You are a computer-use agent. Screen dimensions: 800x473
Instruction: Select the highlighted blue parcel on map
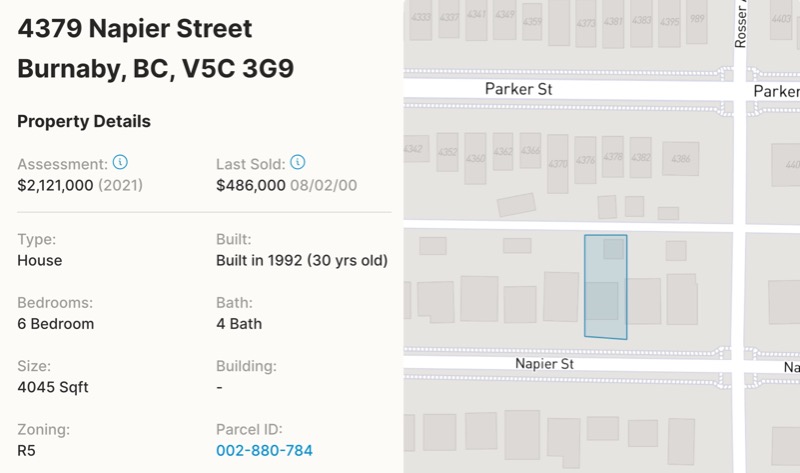point(606,287)
